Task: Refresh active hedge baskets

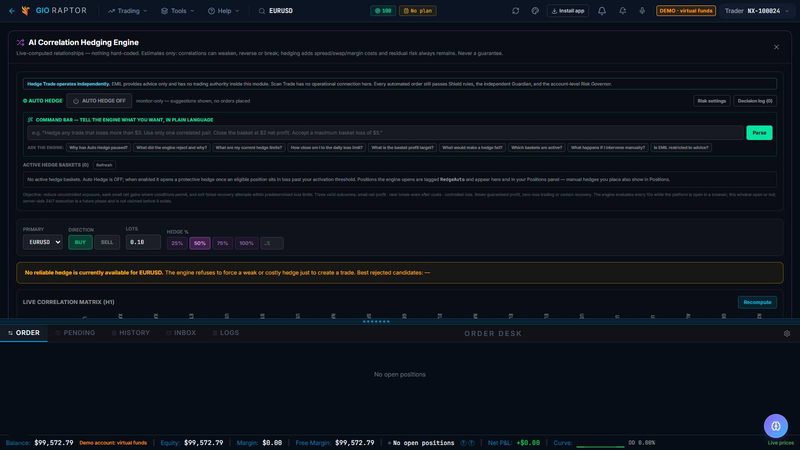Action: click(x=104, y=165)
